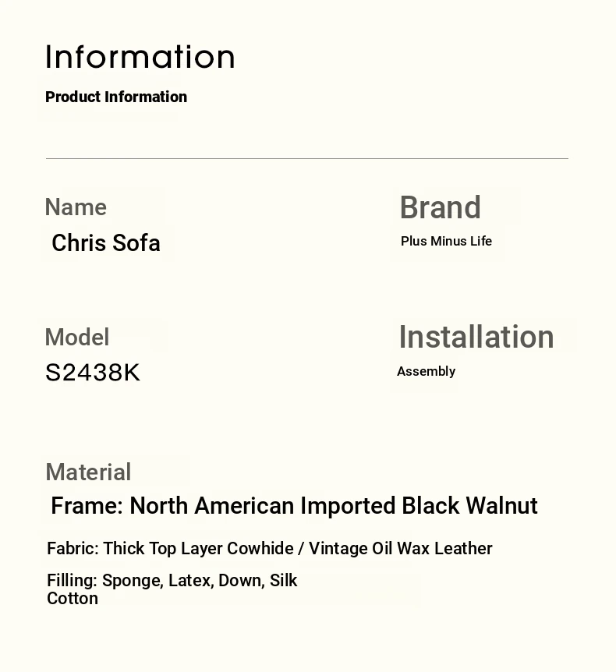Click the Installation label
Viewport: 616px width, 672px height.
(x=476, y=337)
